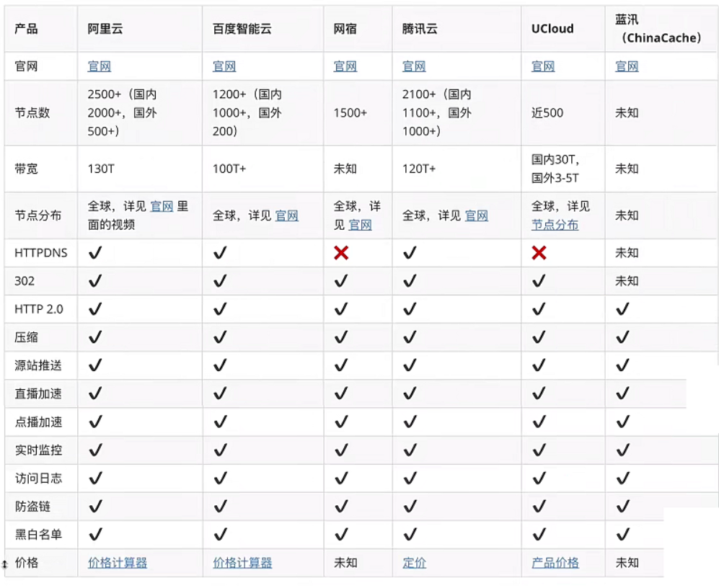Click 腾讯云 check mark in 黑白名单 row
Image resolution: width=719 pixels, height=588 pixels.
click(x=410, y=535)
